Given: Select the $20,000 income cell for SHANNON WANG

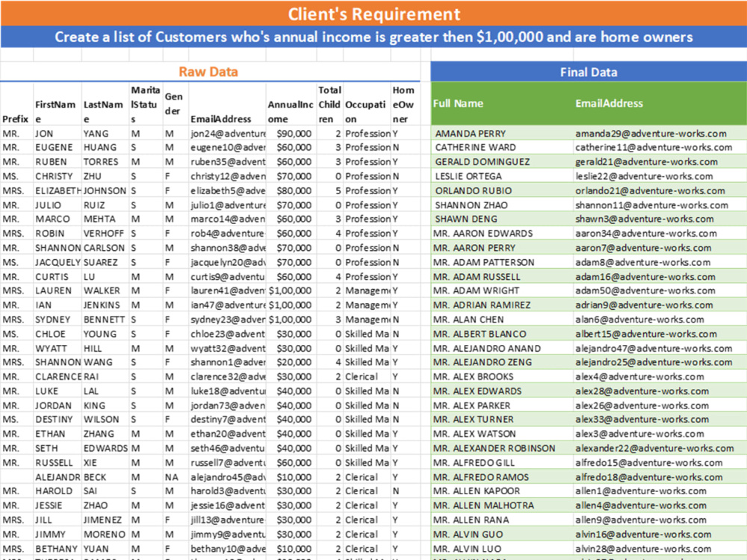Looking at the screenshot, I should point(291,362).
